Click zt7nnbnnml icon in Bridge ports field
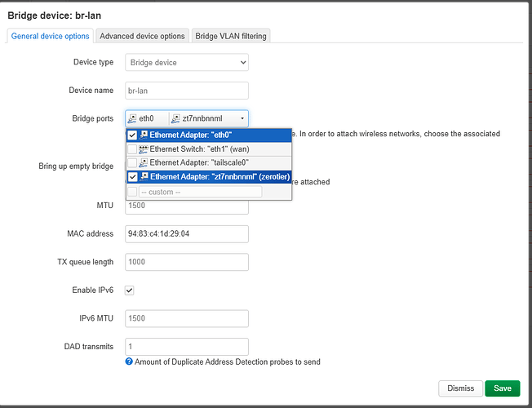The image size is (532, 408). [x=175, y=118]
